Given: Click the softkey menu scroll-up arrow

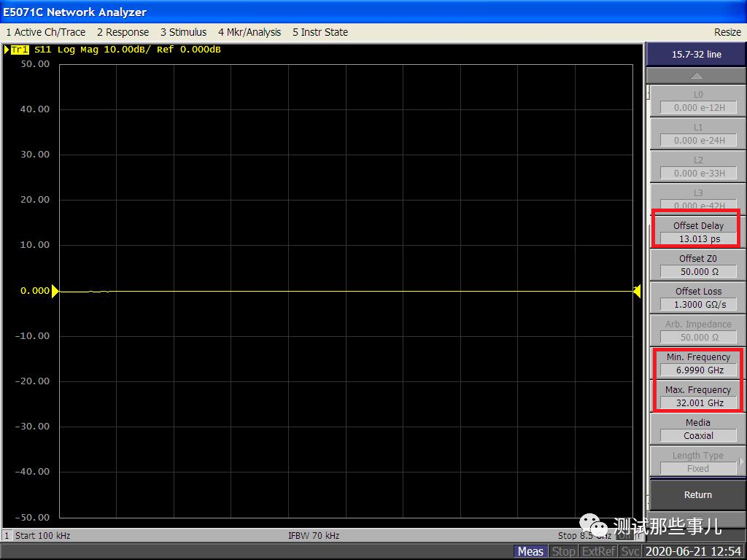Looking at the screenshot, I should [x=696, y=76].
